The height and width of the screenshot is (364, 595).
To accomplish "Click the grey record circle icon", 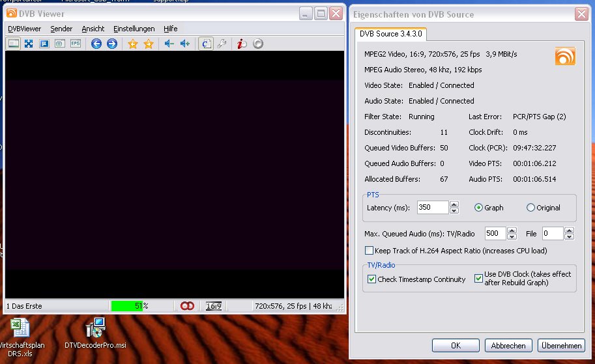I will [258, 44].
